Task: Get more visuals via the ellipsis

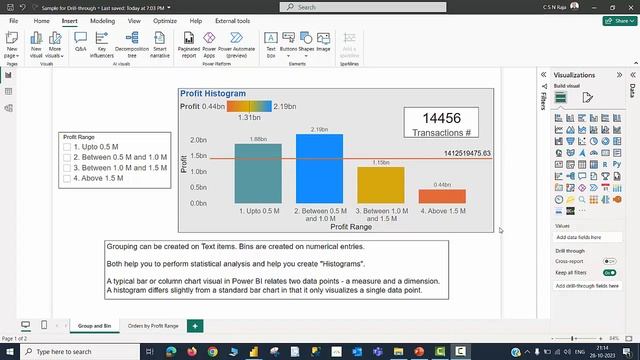Action: pyautogui.click(x=582, y=211)
